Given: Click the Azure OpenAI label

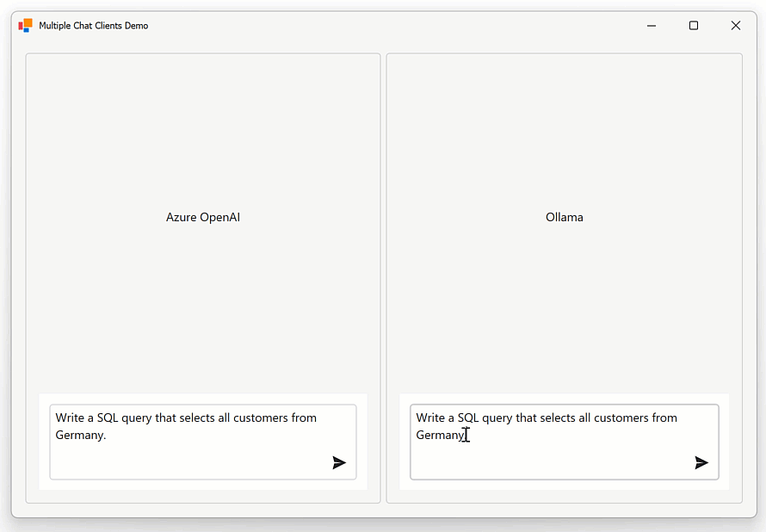Looking at the screenshot, I should coord(202,217).
